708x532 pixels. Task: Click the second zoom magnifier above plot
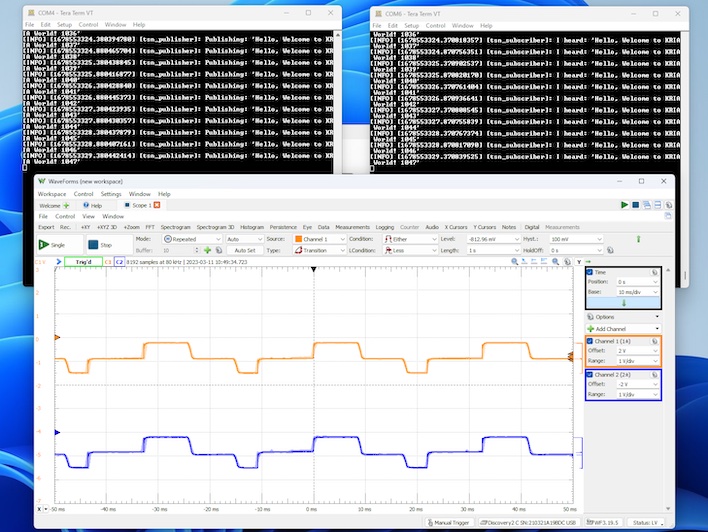coord(555,261)
